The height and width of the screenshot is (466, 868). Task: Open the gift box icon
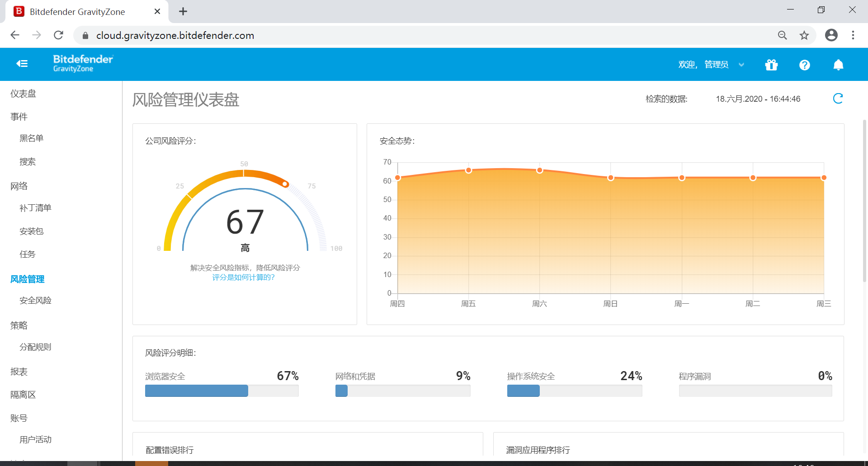pos(771,65)
